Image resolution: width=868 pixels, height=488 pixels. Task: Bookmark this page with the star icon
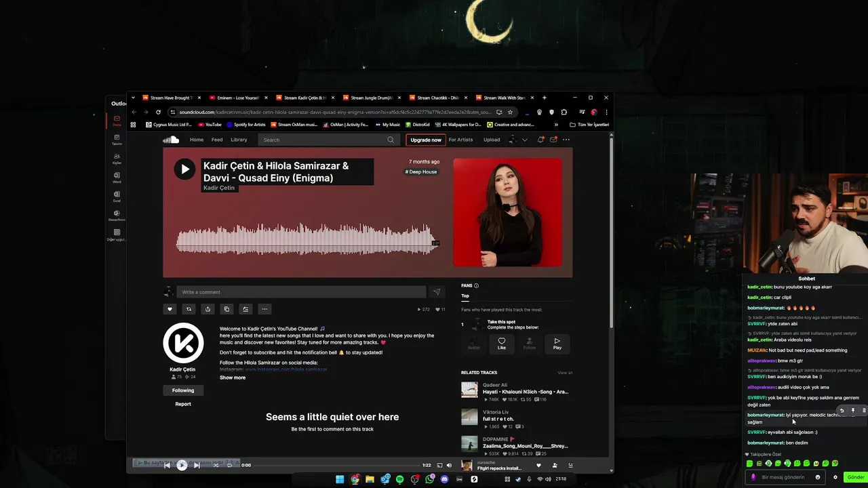[510, 113]
